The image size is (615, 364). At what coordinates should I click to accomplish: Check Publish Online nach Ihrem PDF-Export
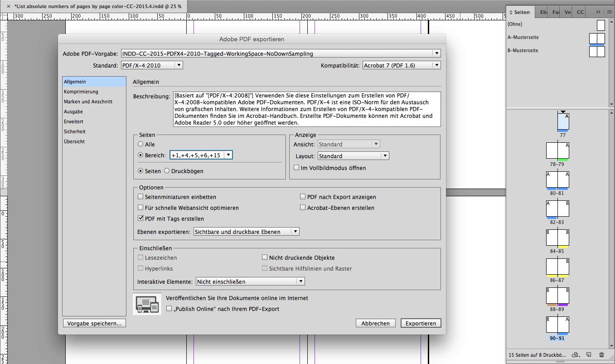[169, 309]
